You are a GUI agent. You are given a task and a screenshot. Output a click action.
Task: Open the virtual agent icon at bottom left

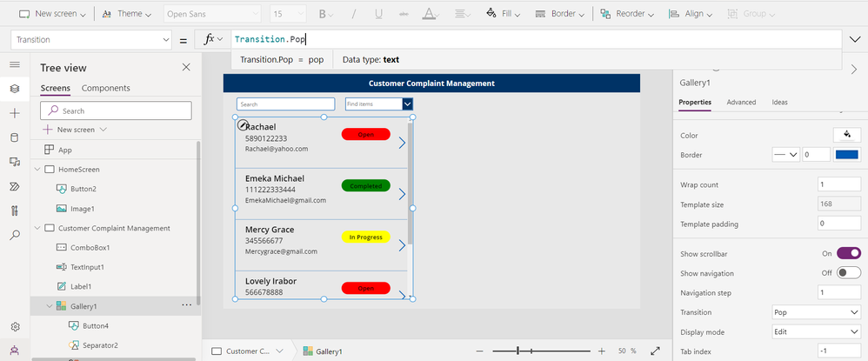coord(15,350)
